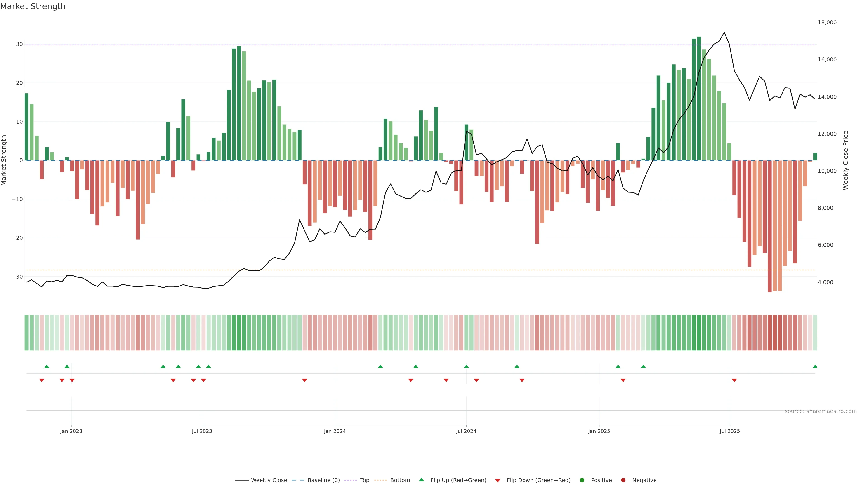868x488 pixels.
Task: Click the 18,000 right axis tick label
Action: point(827,23)
